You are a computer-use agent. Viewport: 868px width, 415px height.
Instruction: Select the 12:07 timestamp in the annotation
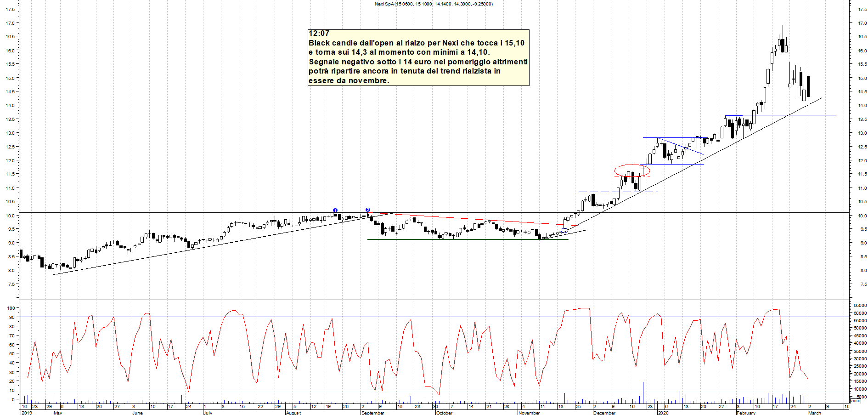point(319,34)
